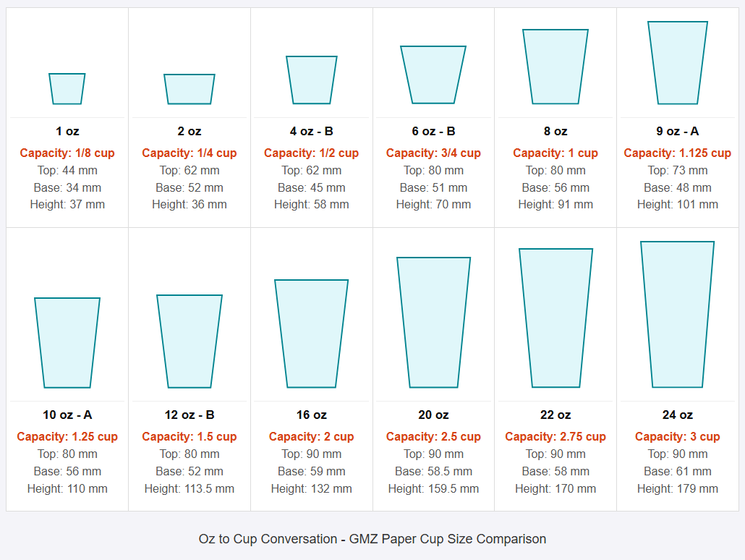Image resolution: width=745 pixels, height=560 pixels.
Task: Select the 24 oz cup graphic
Action: tap(678, 315)
